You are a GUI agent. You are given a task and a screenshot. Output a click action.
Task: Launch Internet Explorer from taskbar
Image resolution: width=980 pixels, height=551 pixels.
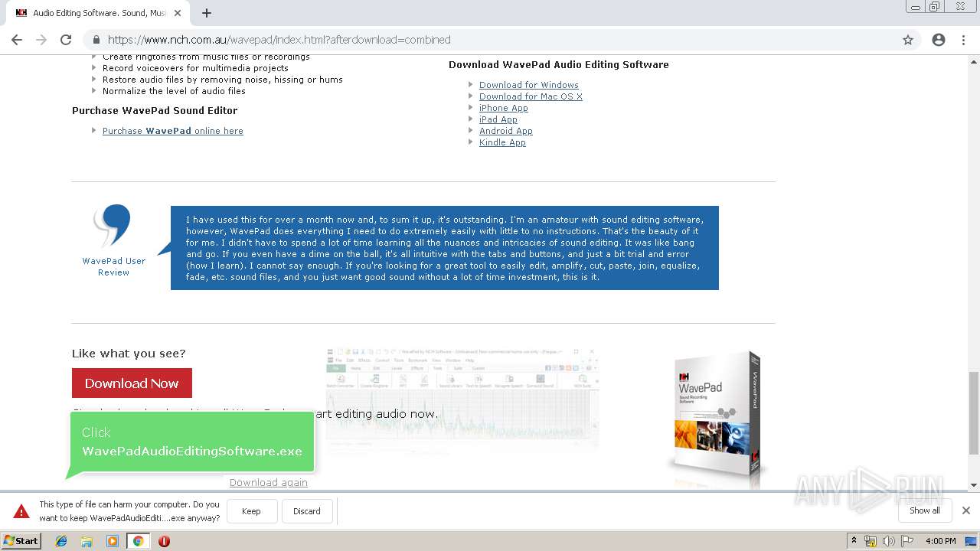(61, 541)
